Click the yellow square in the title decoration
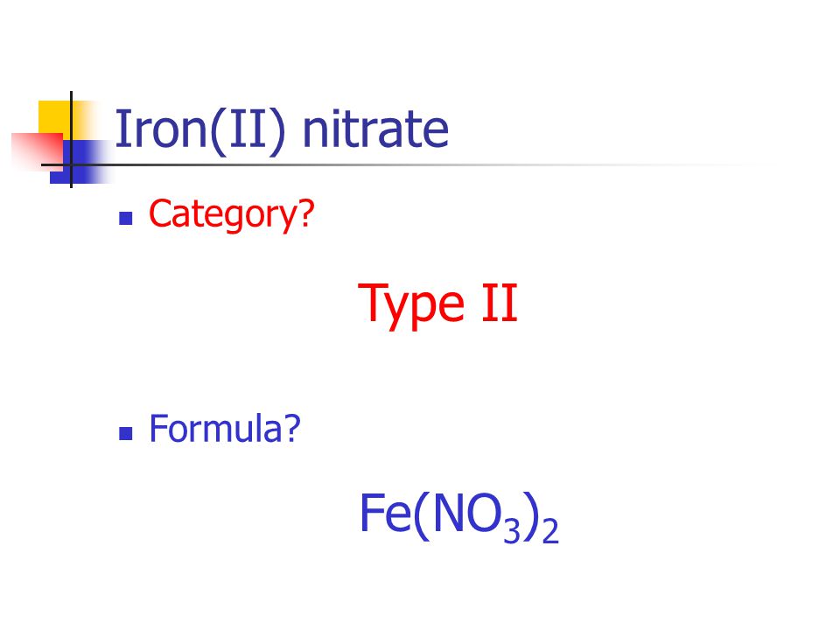 pos(54,116)
